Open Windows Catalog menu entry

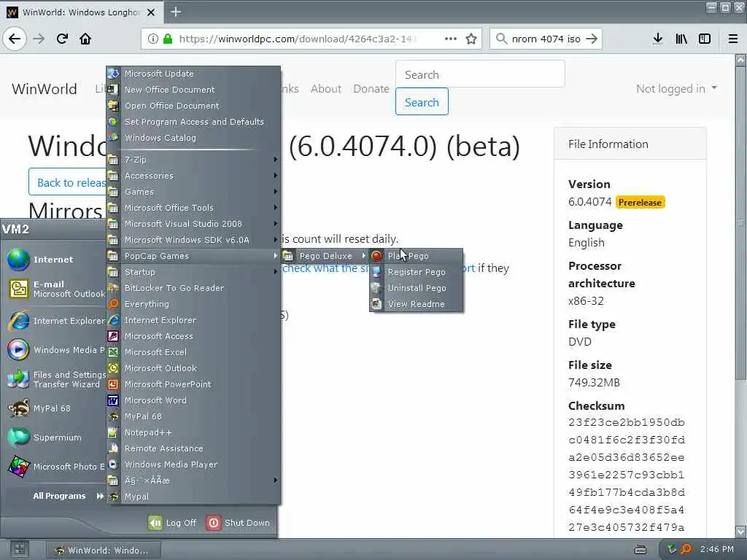[193, 138]
